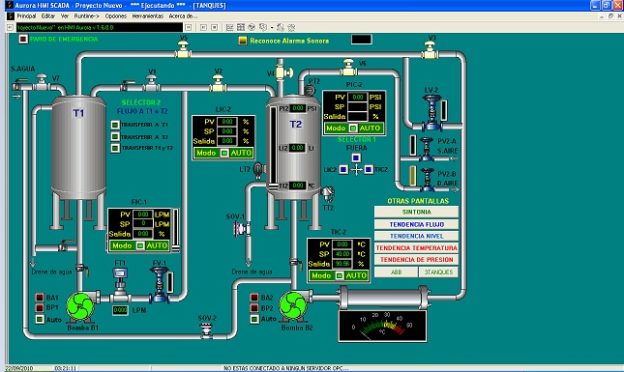
Task: Click the grid-table toolbar icon
Action: [x=241, y=27]
